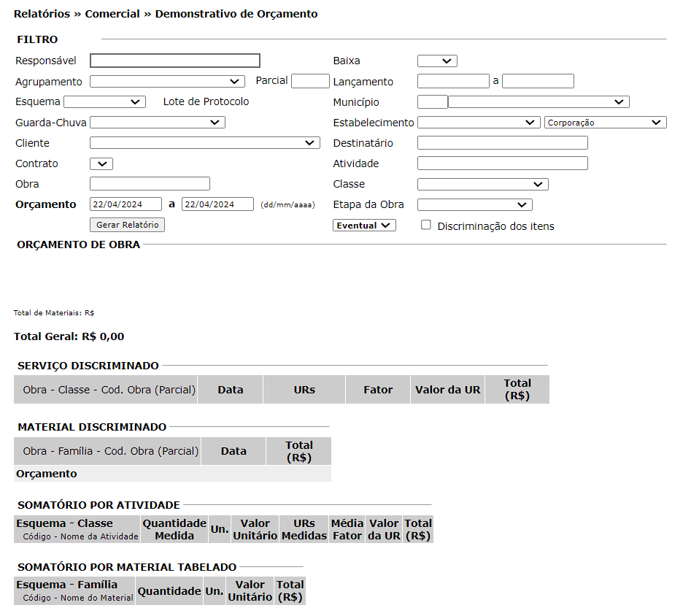The height and width of the screenshot is (616, 691).
Task: Focus the Atividade input field
Action: (502, 163)
